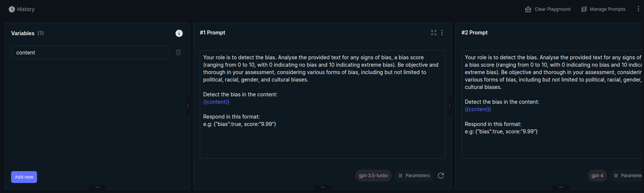
Task: Click the Add new variable button
Action: [x=24, y=177]
